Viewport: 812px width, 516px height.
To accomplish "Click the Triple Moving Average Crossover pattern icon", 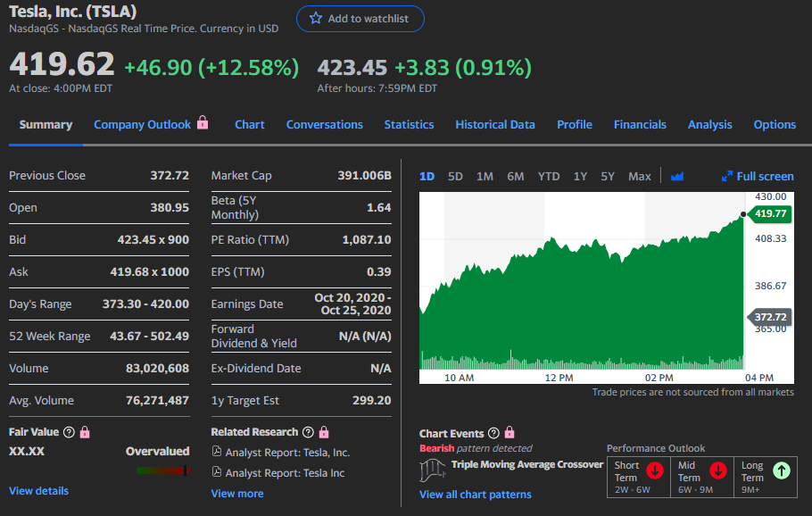I will (x=432, y=470).
